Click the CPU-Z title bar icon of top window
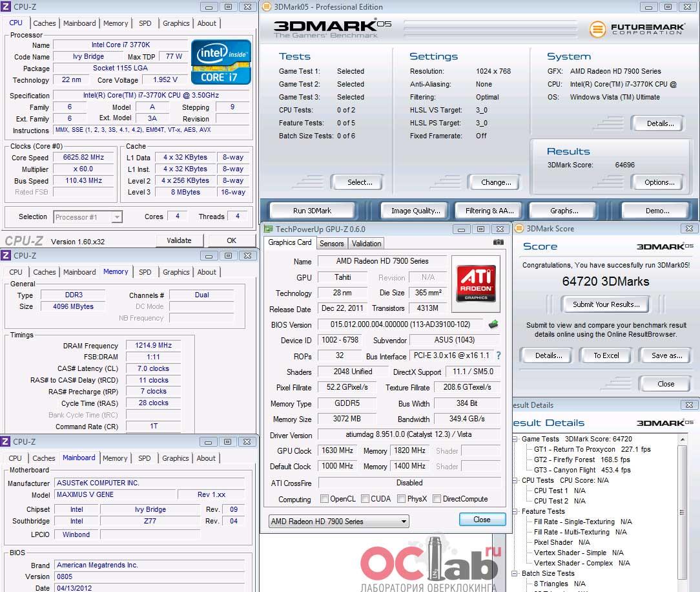The image size is (700, 592). 6,6
